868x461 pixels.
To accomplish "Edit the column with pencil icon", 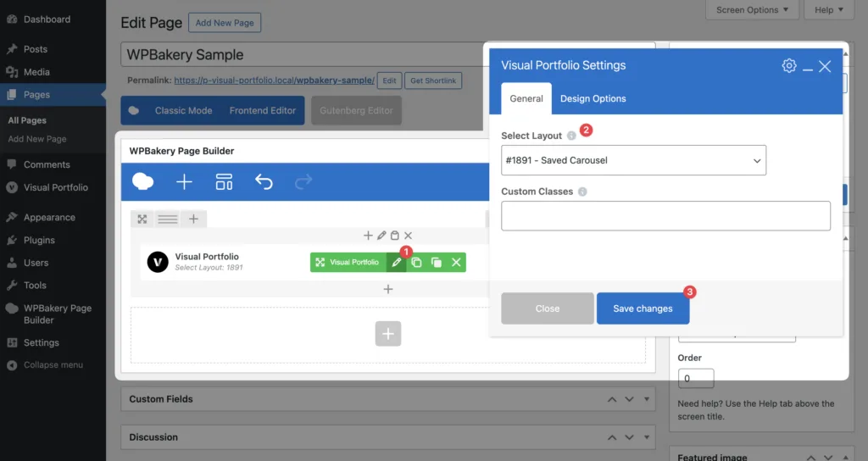I will (x=381, y=236).
